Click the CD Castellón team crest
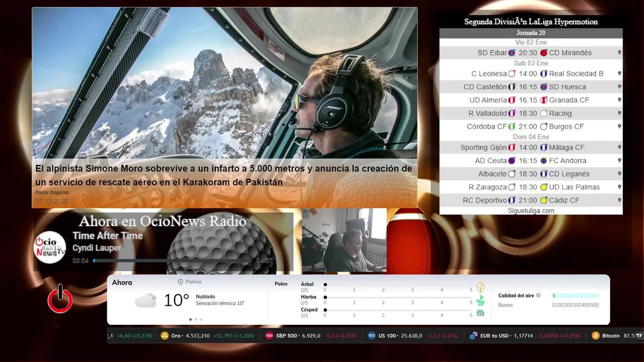Image resolution: width=644 pixels, height=362 pixels. [x=512, y=87]
